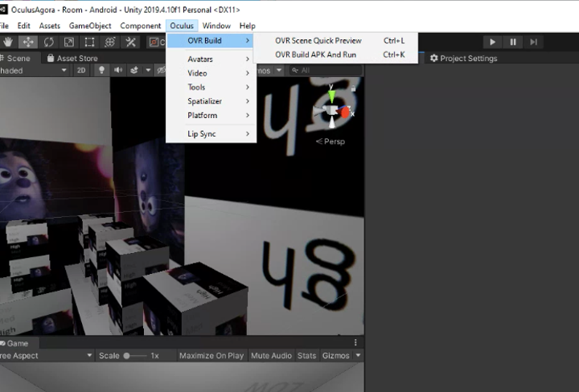Screen dimensions: 579x392
Task: Open Scene view Gizmos dropdown arrow
Action: click(279, 70)
